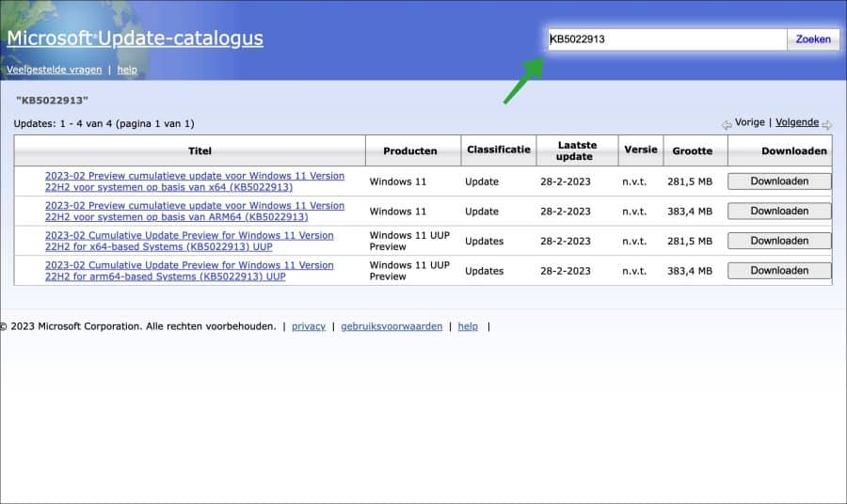The image size is (847, 504).
Task: Open the ARM64 Preview cumulatieve update link
Action: [195, 211]
